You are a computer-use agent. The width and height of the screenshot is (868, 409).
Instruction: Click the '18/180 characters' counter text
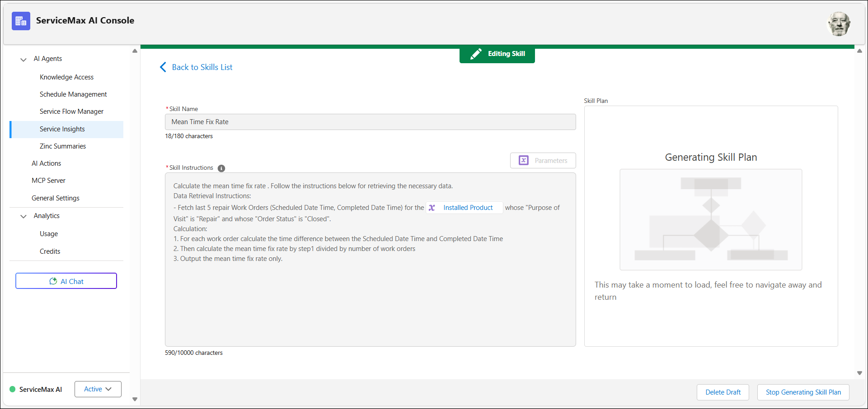189,136
